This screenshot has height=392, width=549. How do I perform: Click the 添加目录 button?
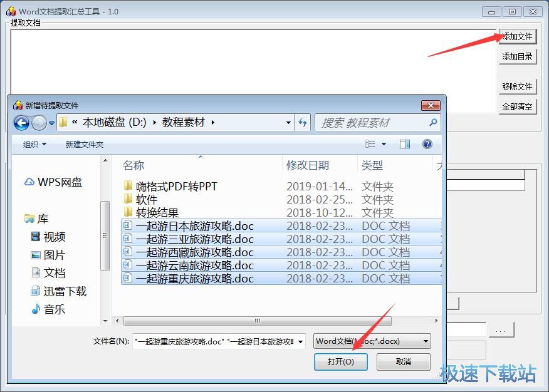[x=517, y=56]
